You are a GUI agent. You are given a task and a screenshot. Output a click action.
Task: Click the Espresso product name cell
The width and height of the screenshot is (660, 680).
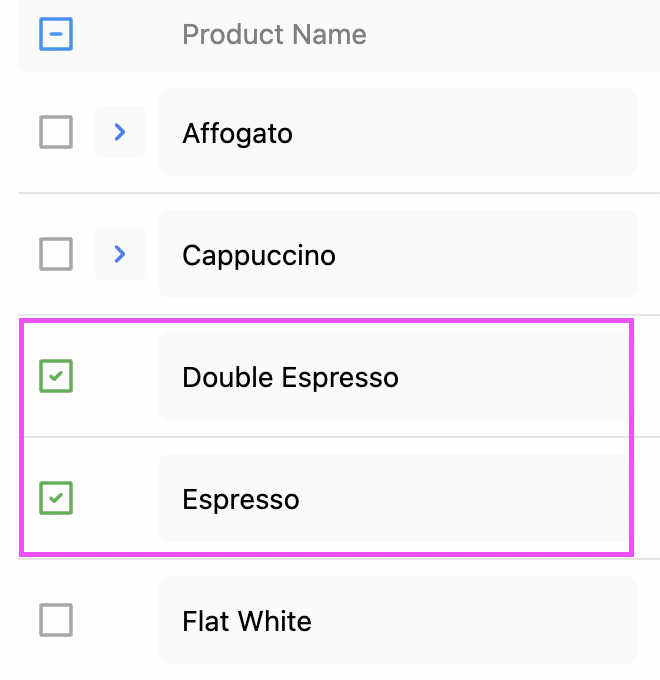[x=397, y=499]
